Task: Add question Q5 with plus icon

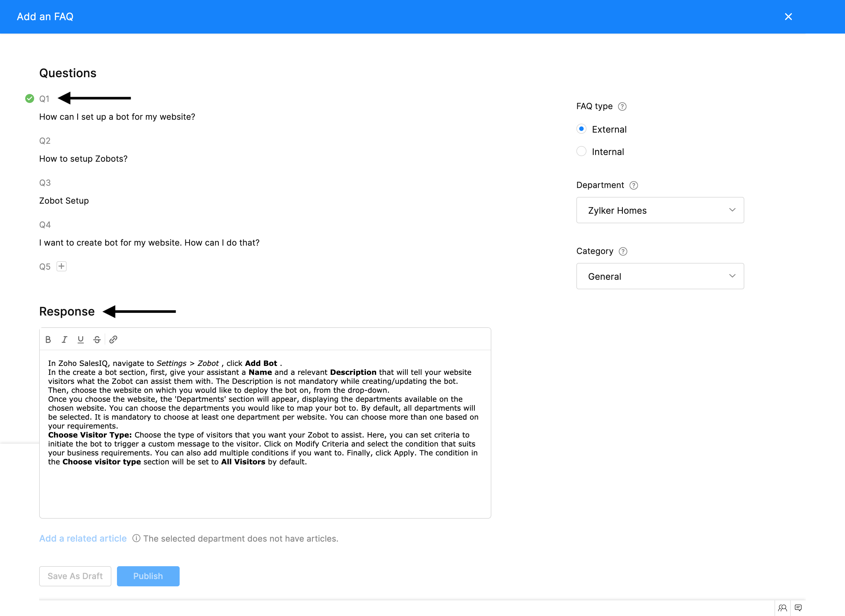Action: click(x=62, y=266)
